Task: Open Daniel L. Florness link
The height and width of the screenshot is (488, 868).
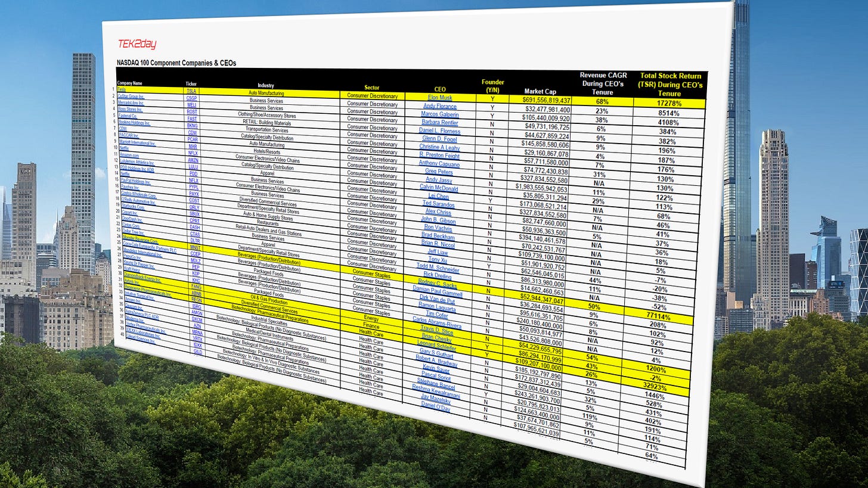Action: 439,130
